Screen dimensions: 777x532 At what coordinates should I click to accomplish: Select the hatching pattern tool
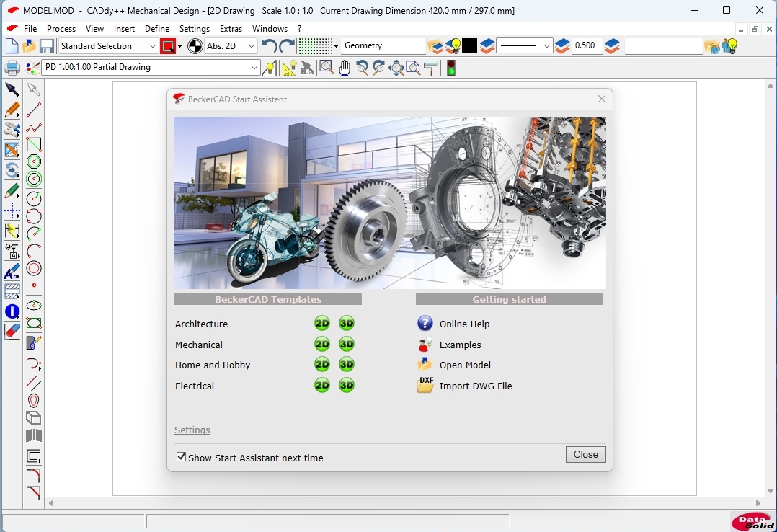pyautogui.click(x=12, y=291)
